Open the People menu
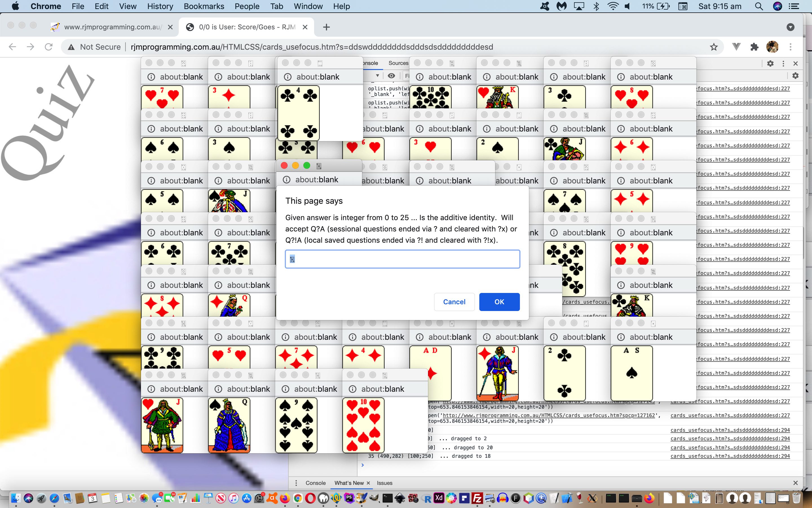The image size is (812, 508). click(247, 6)
